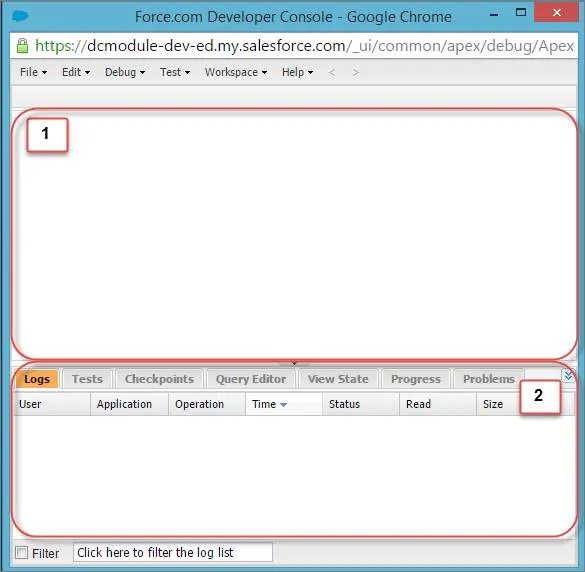Sort logs by Size column

(498, 404)
